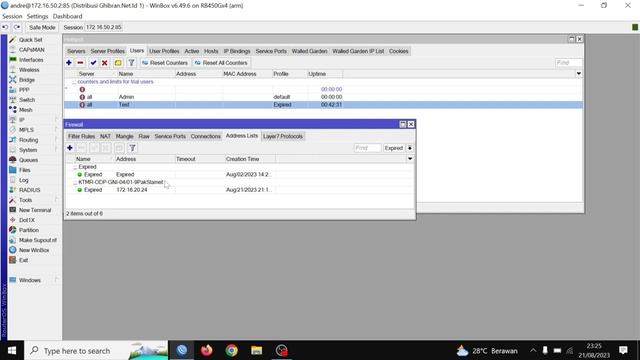640x360 pixels.
Task: Select the Admin user row
Action: coord(323,97)
